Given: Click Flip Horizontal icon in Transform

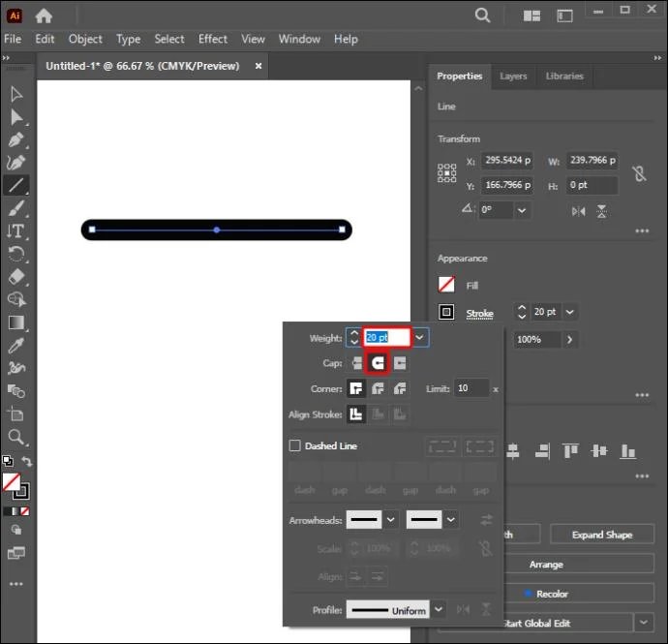Looking at the screenshot, I should tap(578, 211).
